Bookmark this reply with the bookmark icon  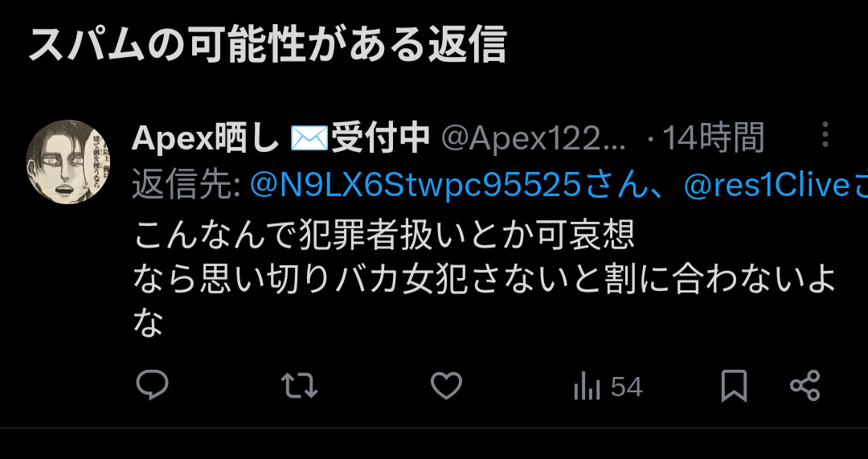click(734, 386)
